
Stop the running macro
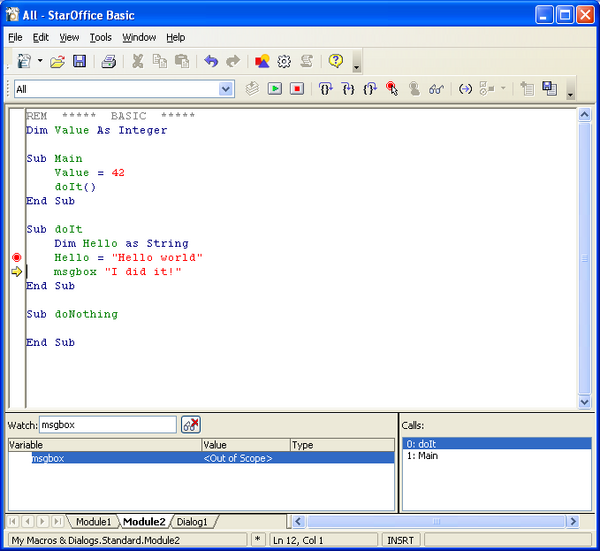tap(297, 89)
